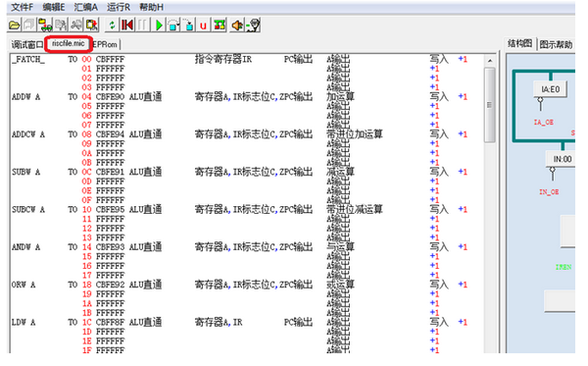Click ALU直通 text in ADDW A row
The width and height of the screenshot is (588, 366).
tap(145, 97)
